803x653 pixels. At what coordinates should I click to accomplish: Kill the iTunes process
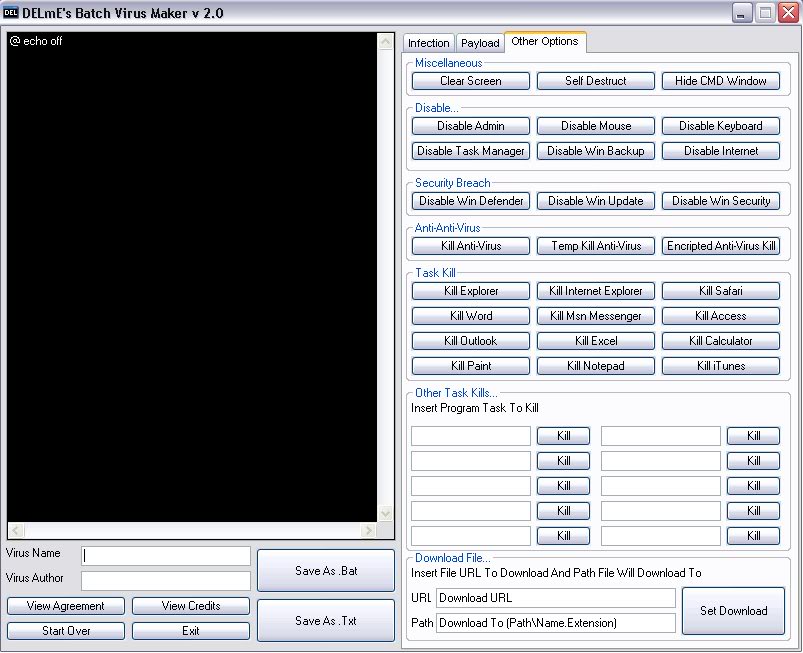click(x=720, y=365)
